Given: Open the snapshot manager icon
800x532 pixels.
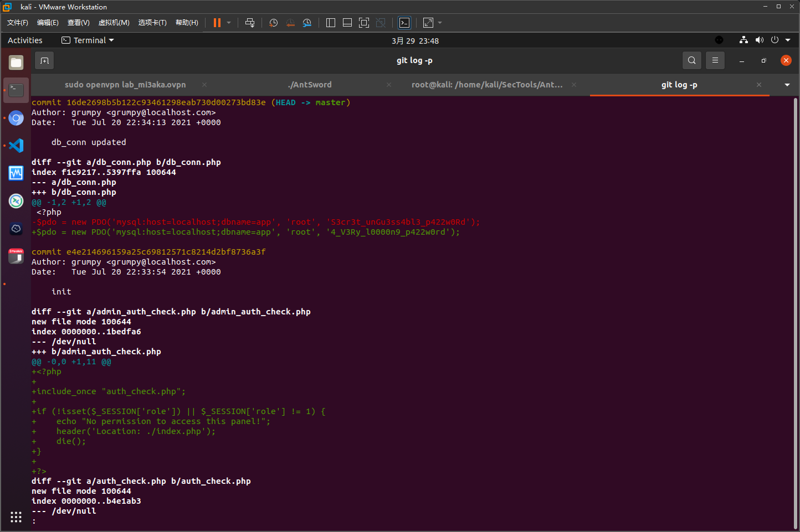Looking at the screenshot, I should pos(307,23).
